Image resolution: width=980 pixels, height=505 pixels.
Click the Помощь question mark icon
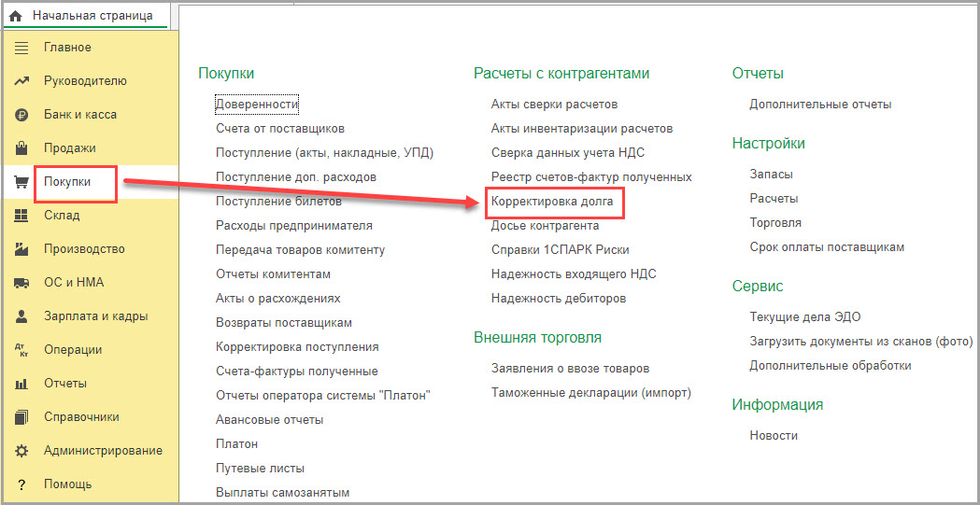(21, 484)
